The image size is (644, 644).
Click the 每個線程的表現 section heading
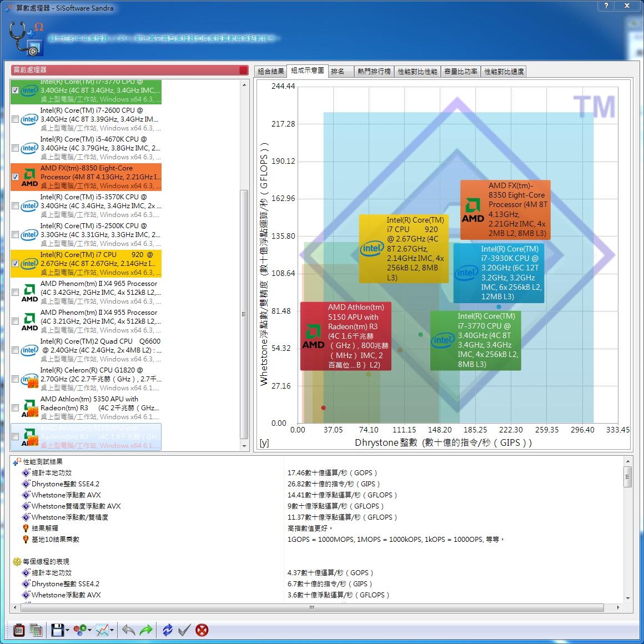(x=46, y=562)
